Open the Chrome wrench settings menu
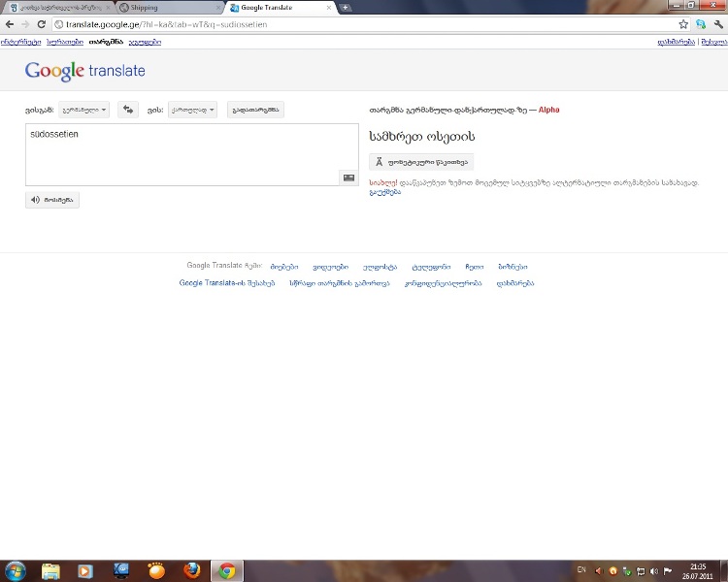This screenshot has width=728, height=582. pyautogui.click(x=718, y=24)
